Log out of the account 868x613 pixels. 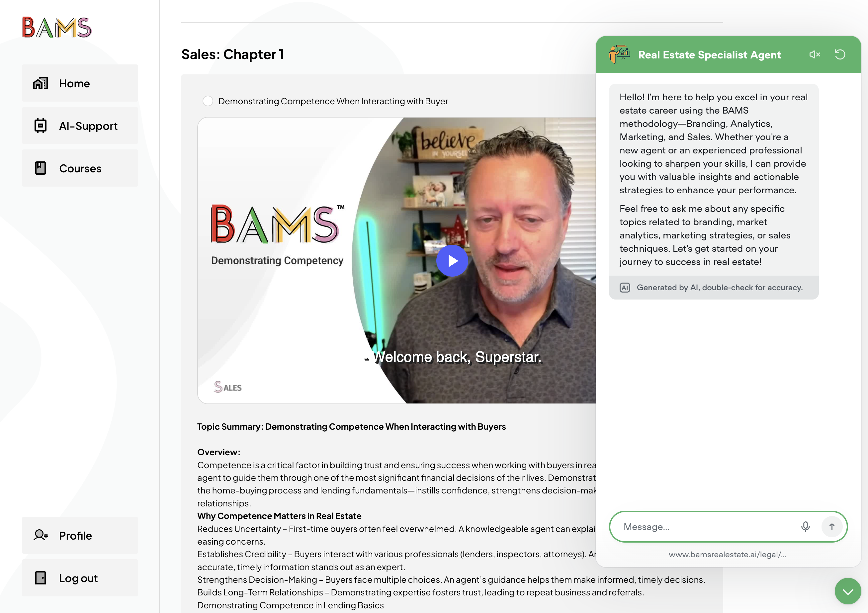80,578
